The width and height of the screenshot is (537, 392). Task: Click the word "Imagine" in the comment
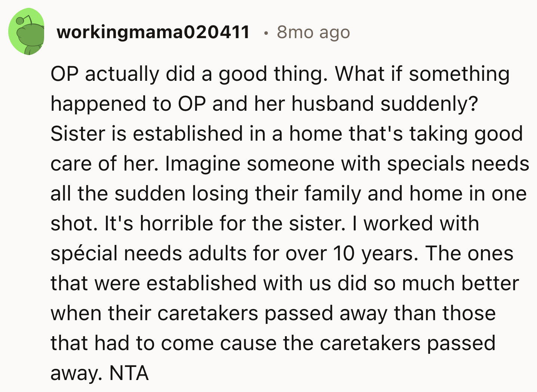point(202,164)
